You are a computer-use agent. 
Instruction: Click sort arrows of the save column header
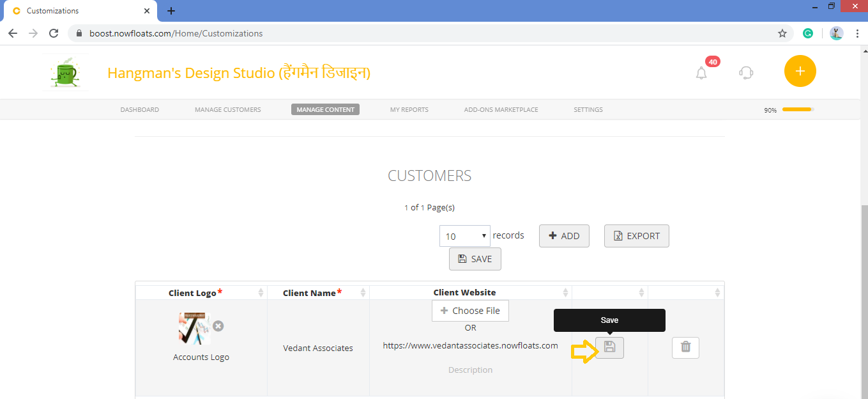pyautogui.click(x=642, y=292)
